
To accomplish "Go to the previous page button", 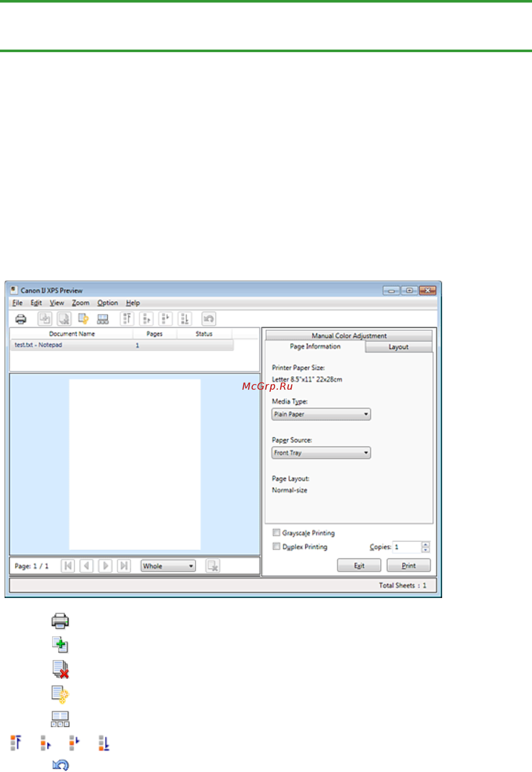I will pos(87,566).
